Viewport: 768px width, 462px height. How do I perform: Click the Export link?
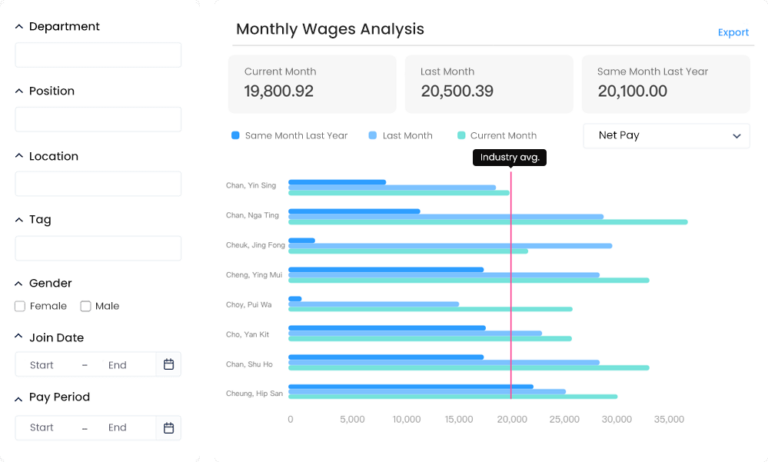click(732, 32)
